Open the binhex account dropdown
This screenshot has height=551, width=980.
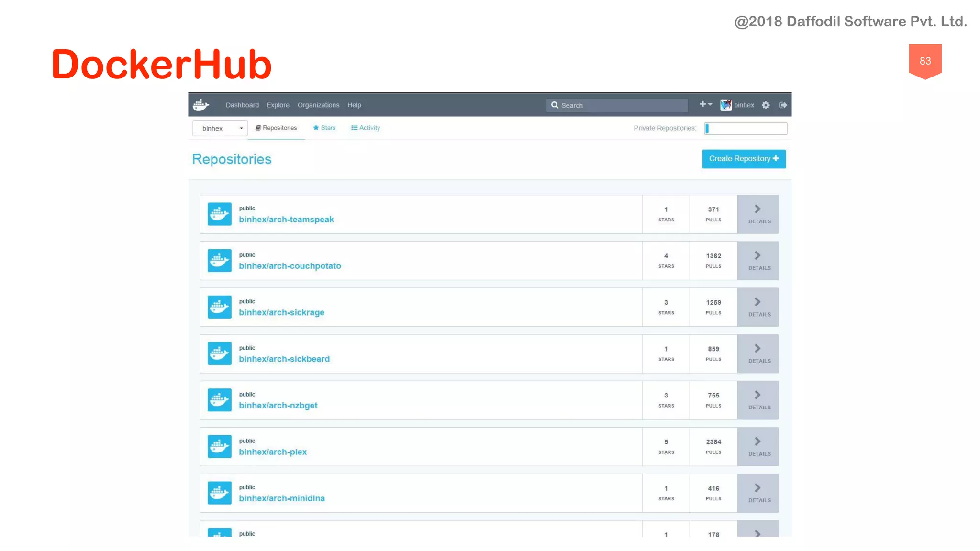tap(220, 128)
